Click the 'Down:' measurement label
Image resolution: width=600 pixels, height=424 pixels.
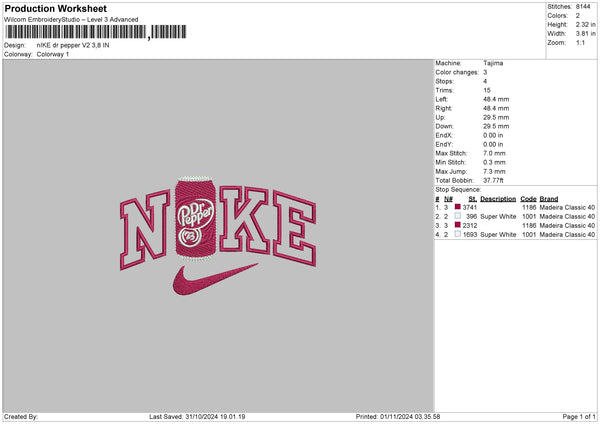pyautogui.click(x=444, y=126)
